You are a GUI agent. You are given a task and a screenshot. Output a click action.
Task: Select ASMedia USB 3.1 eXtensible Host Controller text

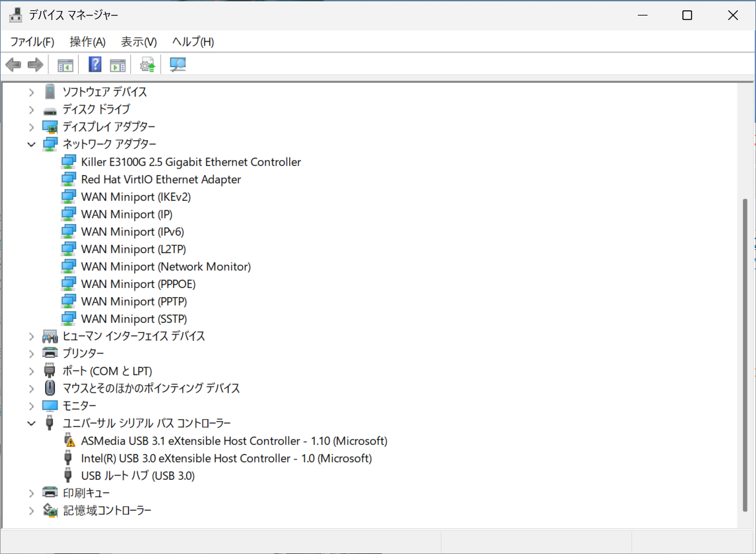click(x=234, y=441)
